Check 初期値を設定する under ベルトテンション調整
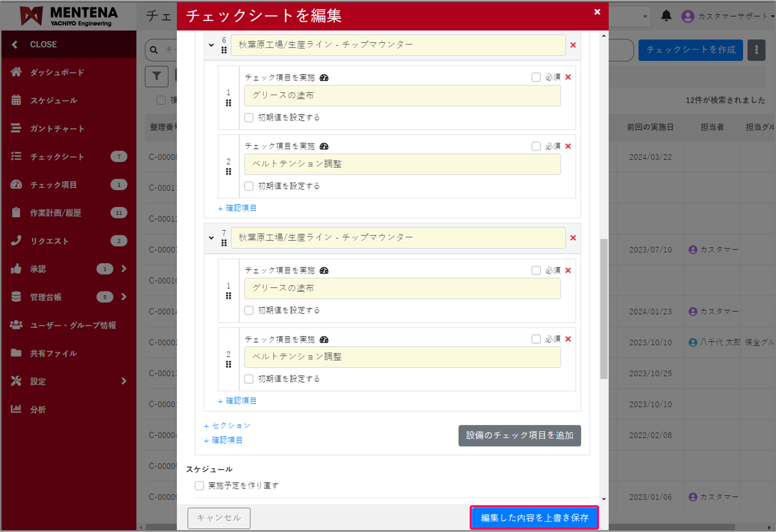 pyautogui.click(x=249, y=186)
